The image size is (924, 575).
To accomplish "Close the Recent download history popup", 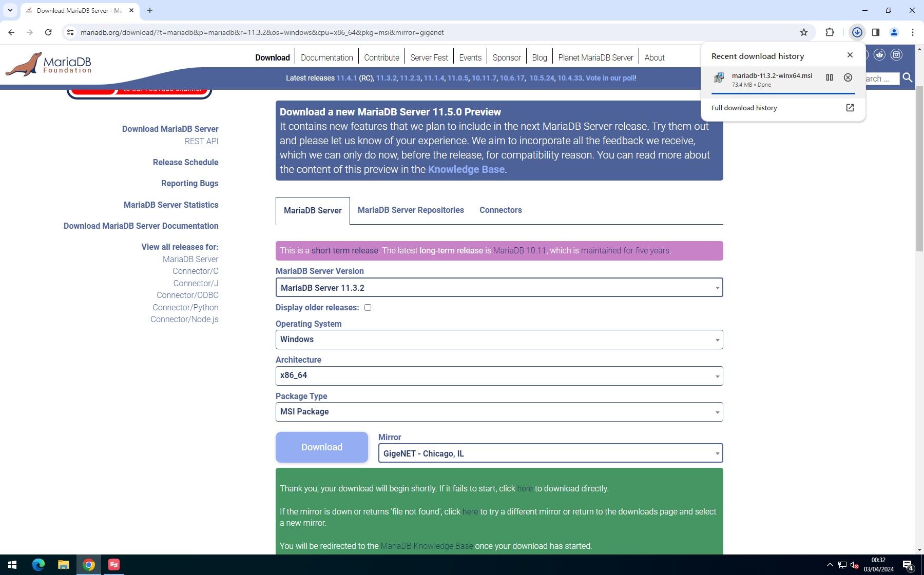I will pos(850,55).
